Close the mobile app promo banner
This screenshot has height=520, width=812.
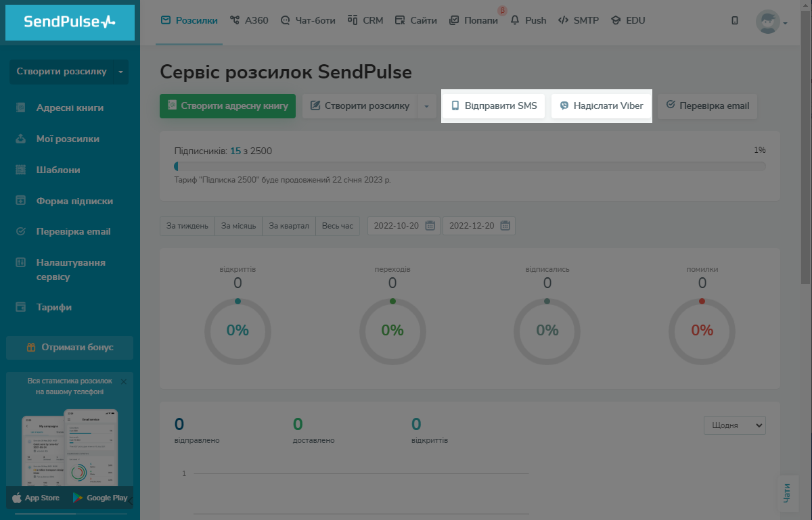(123, 382)
